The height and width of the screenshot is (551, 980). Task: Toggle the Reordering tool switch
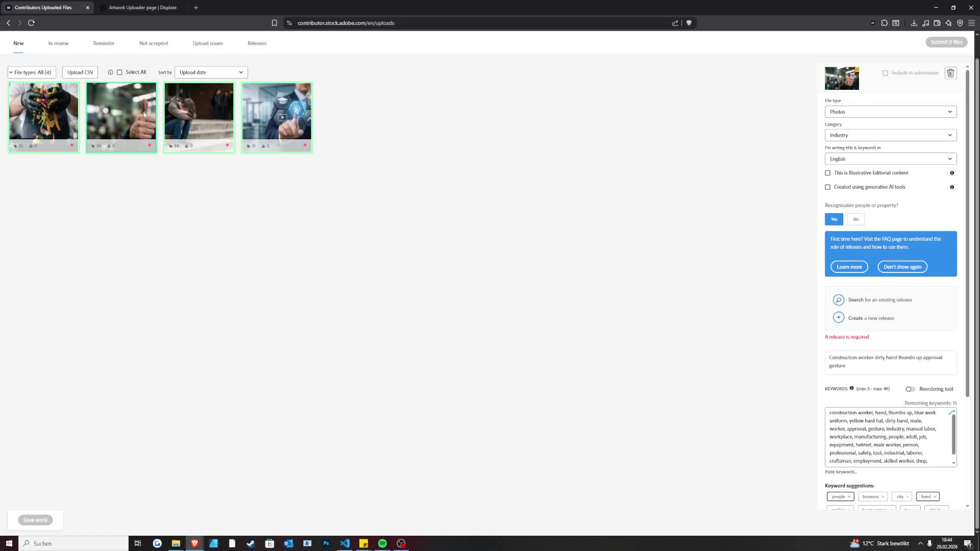(x=910, y=389)
